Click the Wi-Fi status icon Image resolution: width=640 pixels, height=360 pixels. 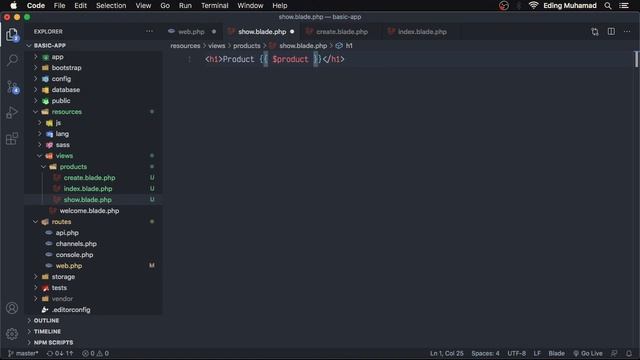coord(533,5)
